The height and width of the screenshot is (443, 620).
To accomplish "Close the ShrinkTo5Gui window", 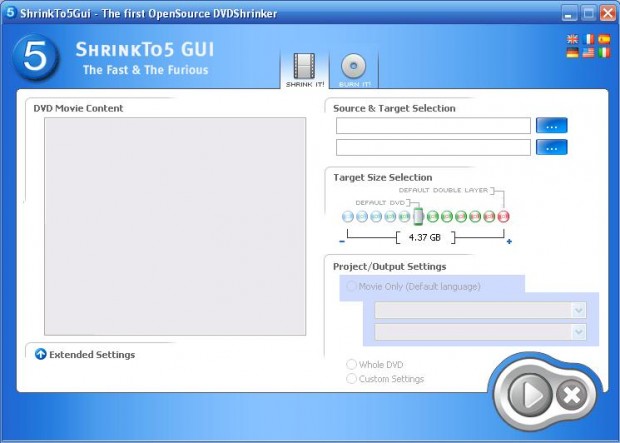I will [608, 13].
